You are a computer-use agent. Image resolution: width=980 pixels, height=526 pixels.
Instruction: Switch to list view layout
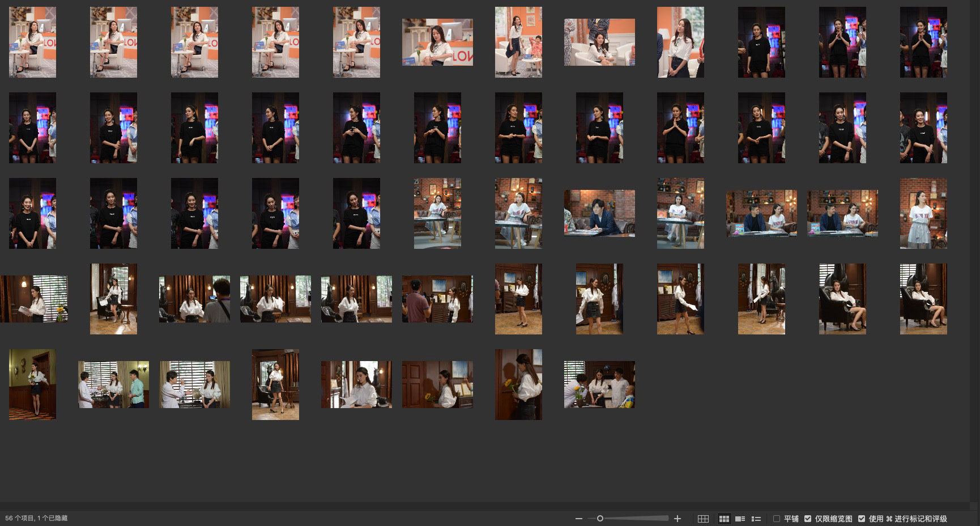coord(756,519)
